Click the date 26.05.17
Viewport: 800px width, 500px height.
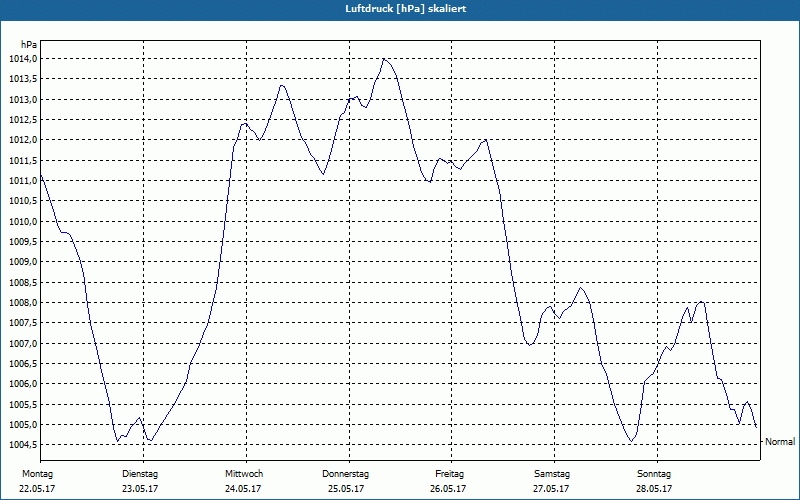pos(447,489)
